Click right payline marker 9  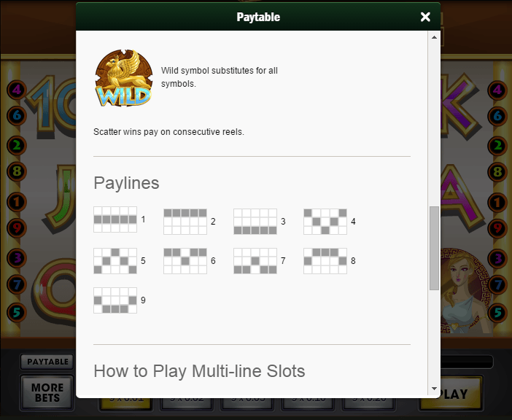tap(497, 227)
